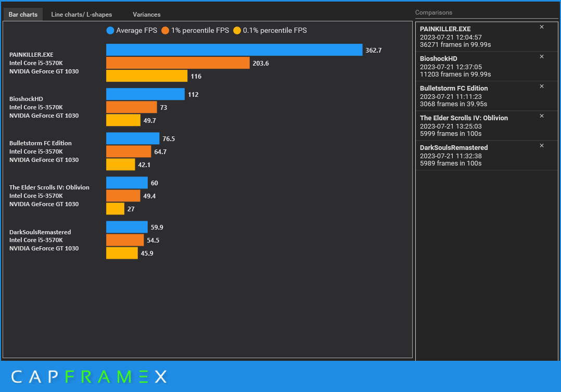561x392 pixels.
Task: Remove The Elder Scrolls IV: Oblivion entry
Action: 542,116
